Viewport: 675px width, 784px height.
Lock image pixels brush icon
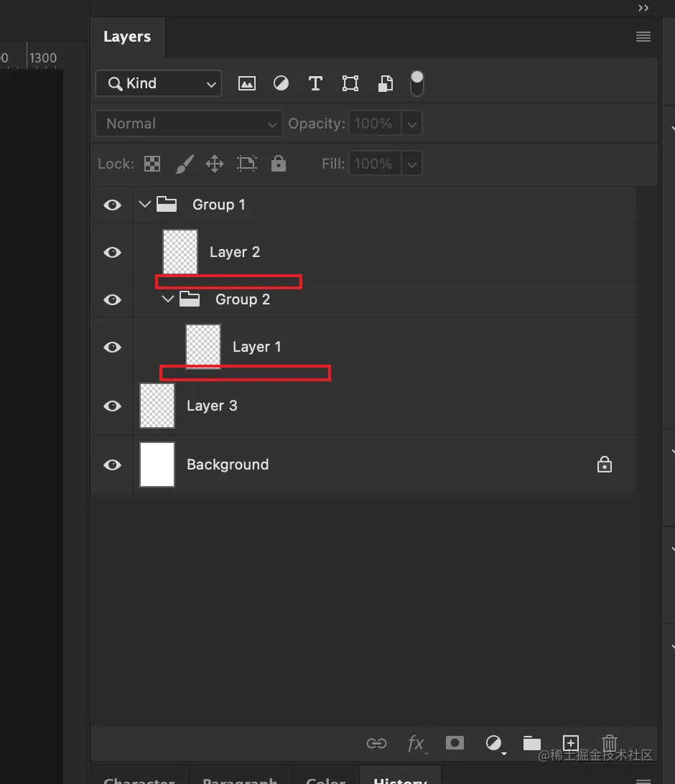(185, 164)
